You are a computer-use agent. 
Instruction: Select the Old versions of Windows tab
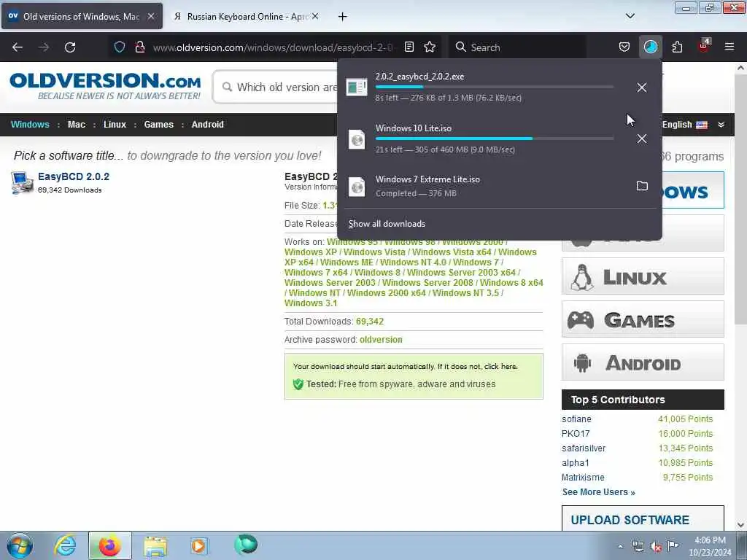coord(82,16)
